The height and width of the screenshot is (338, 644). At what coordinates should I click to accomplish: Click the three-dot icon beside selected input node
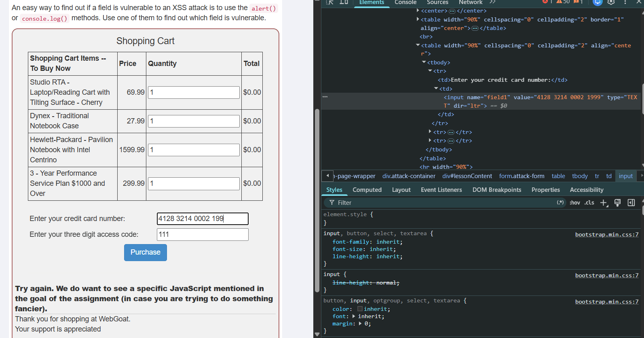pos(325,97)
